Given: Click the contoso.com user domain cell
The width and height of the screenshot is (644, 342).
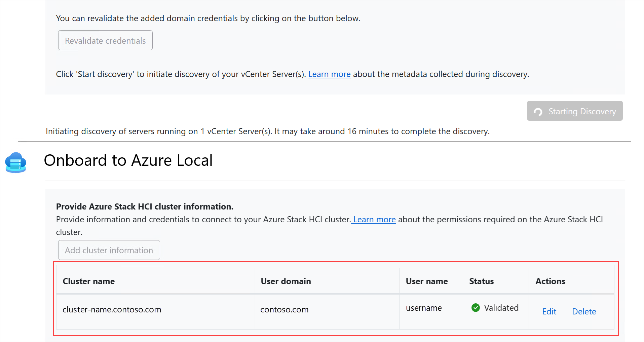Looking at the screenshot, I should point(284,309).
